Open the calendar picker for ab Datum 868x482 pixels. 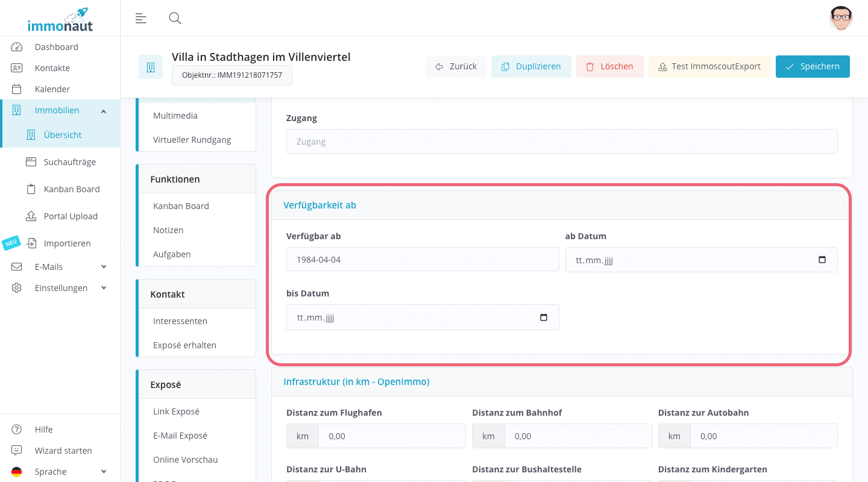[x=822, y=260]
